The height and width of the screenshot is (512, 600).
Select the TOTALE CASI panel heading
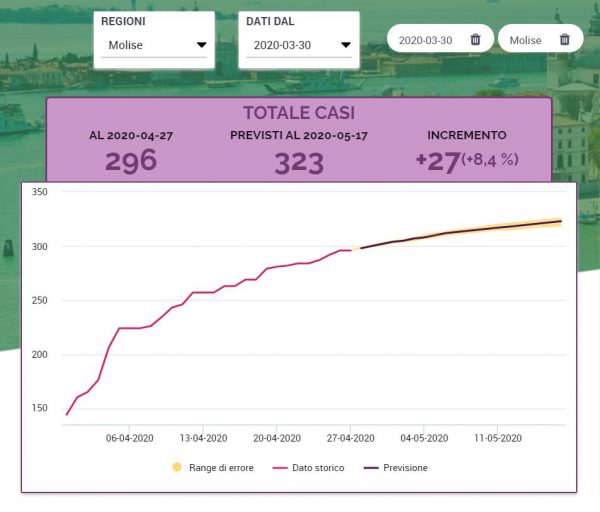[x=298, y=113]
